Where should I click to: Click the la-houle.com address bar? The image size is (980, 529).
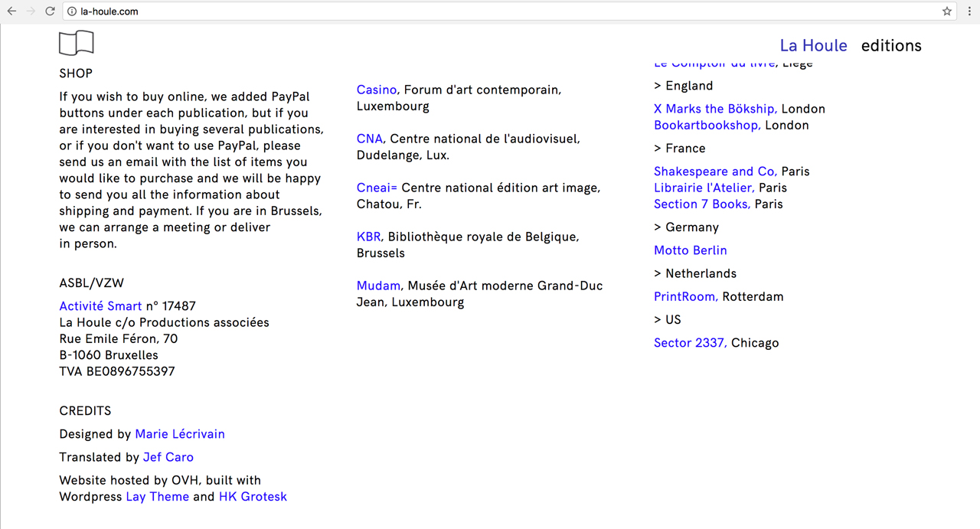(459, 11)
